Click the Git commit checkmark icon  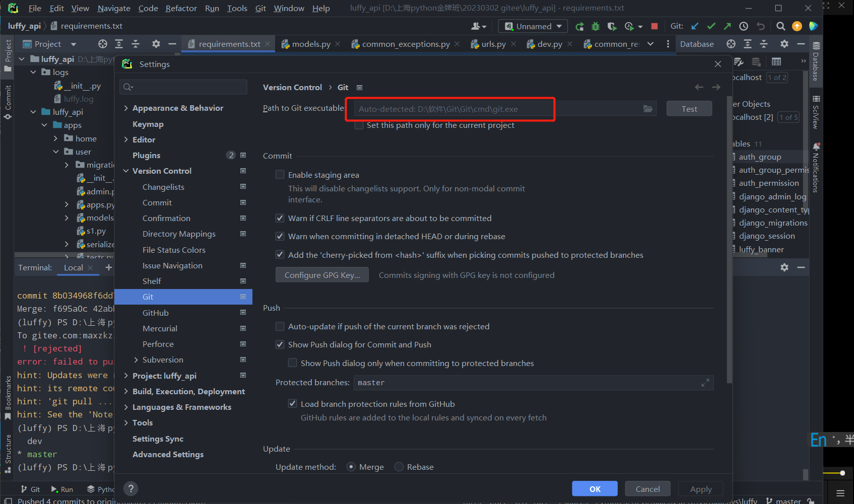[711, 26]
